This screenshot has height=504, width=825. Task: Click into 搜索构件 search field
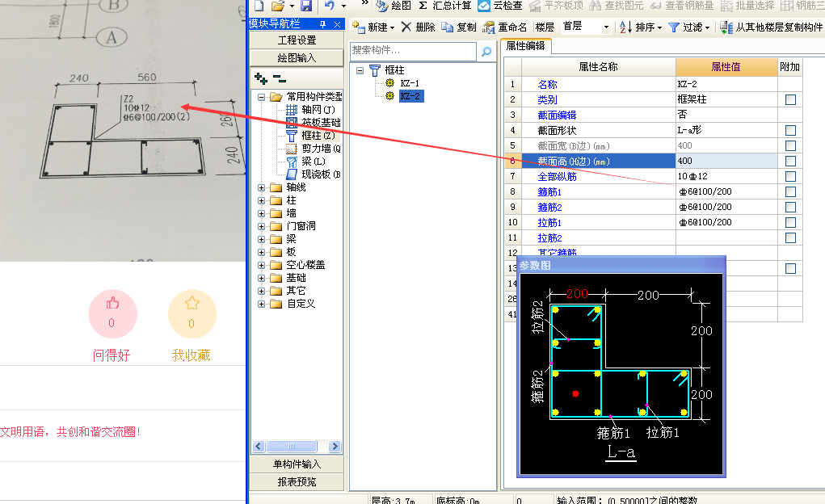click(413, 51)
